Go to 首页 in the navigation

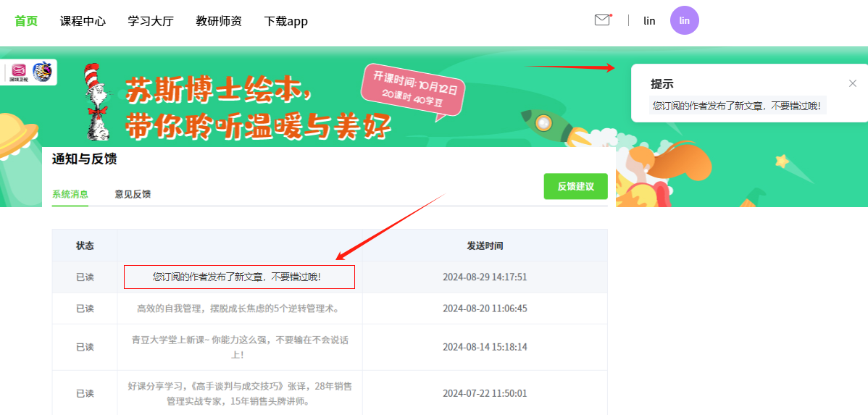tap(26, 21)
